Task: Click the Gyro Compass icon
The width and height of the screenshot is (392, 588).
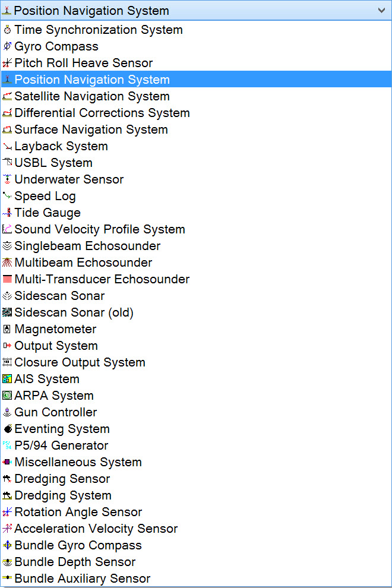Action: [x=7, y=46]
